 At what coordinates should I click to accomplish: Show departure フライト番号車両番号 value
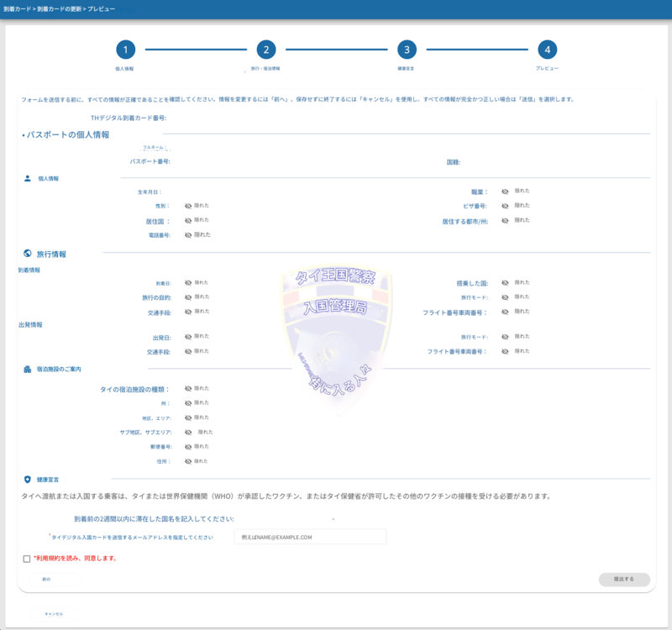pyautogui.click(x=506, y=351)
